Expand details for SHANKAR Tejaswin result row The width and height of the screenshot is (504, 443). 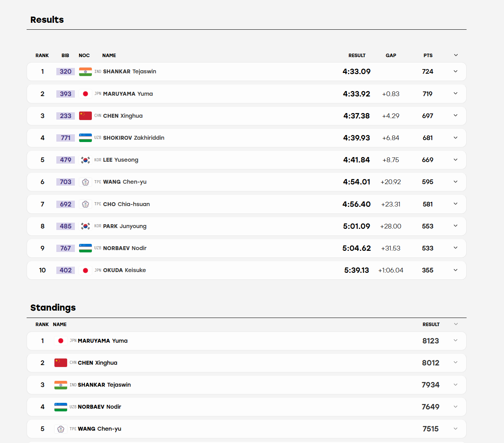pos(455,71)
